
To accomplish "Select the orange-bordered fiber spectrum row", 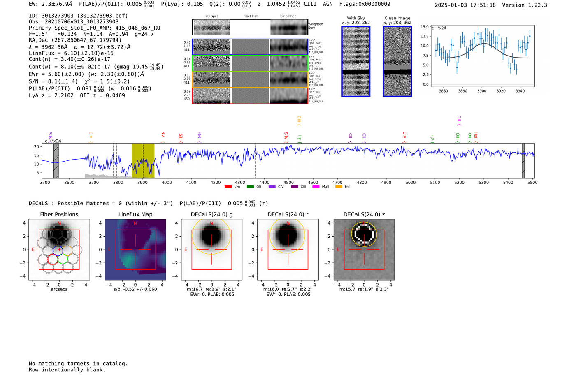I will 250,79.
